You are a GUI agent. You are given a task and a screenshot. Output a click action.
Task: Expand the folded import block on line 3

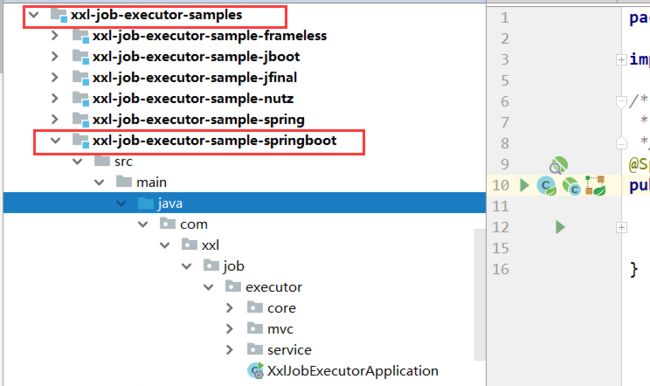(x=621, y=60)
